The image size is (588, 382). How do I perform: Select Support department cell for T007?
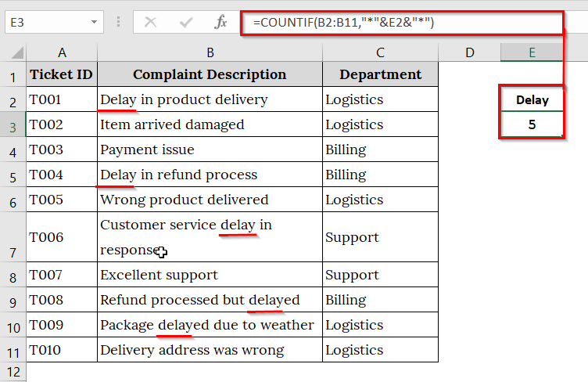pos(380,275)
